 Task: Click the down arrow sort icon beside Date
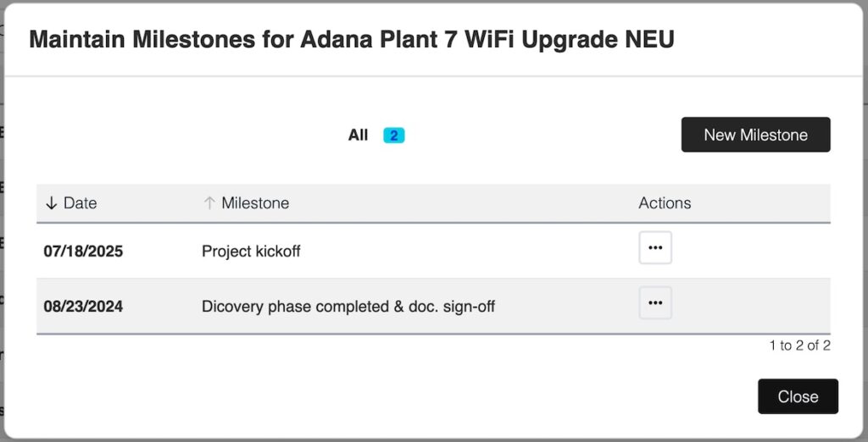point(51,203)
